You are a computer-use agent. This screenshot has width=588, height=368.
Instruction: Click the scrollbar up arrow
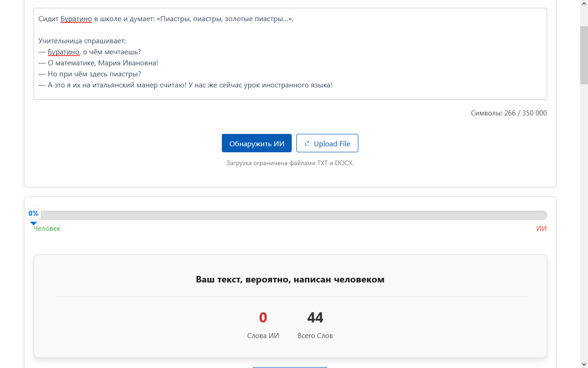(x=583, y=4)
